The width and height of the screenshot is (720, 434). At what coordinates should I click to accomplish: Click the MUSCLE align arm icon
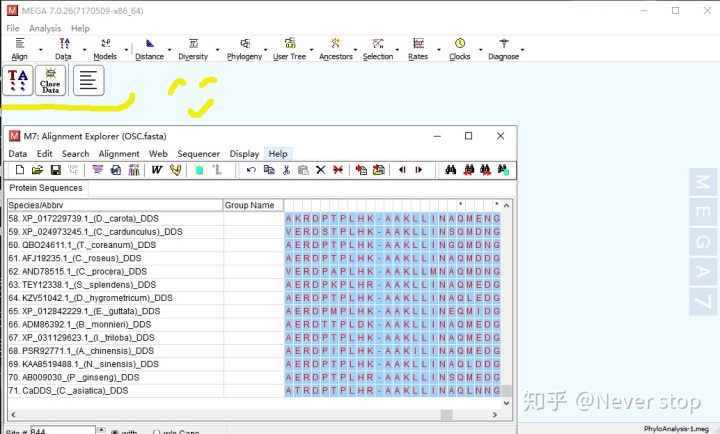(175, 170)
